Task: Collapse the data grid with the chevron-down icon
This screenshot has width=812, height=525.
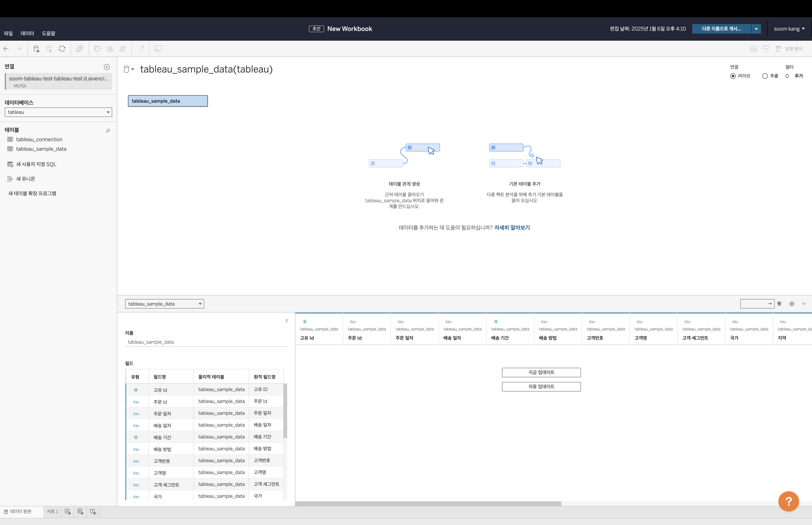Action: pyautogui.click(x=804, y=304)
